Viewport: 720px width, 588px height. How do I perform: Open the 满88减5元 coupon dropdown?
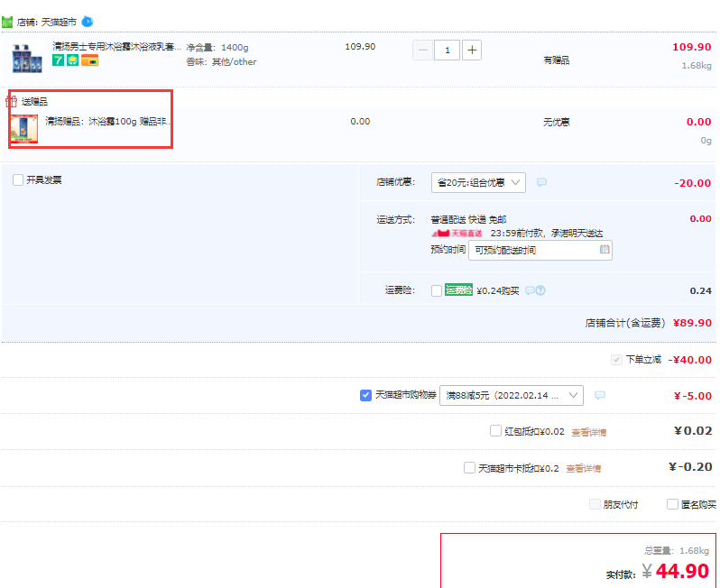pos(511,395)
